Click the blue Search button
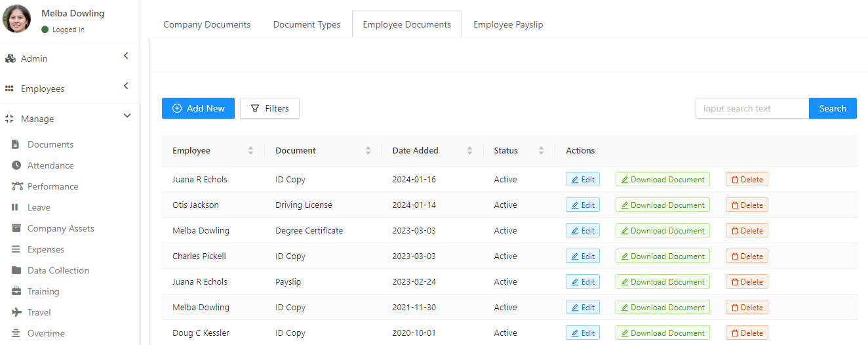Viewport: 868px width, 345px height. coord(833,108)
